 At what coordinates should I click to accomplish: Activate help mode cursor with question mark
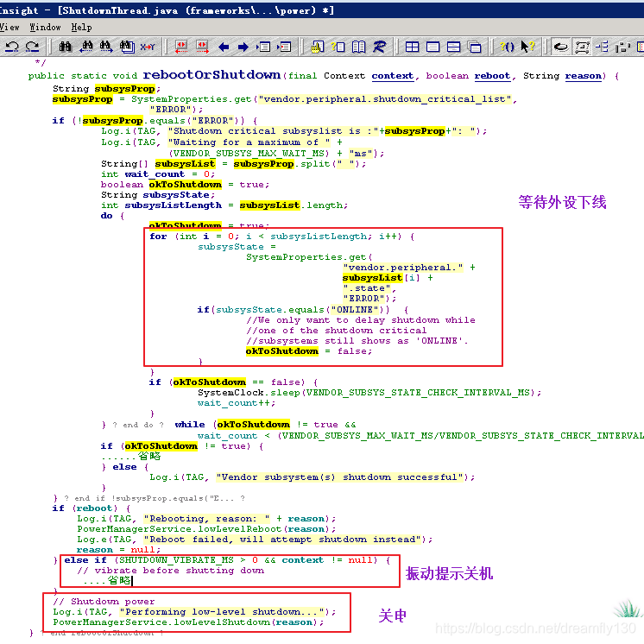[527, 47]
